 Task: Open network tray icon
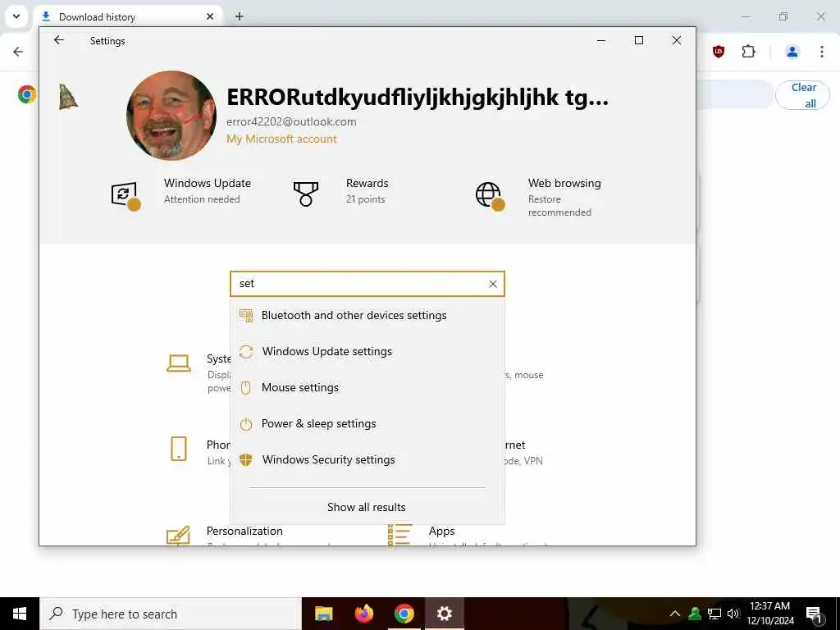pos(714,614)
